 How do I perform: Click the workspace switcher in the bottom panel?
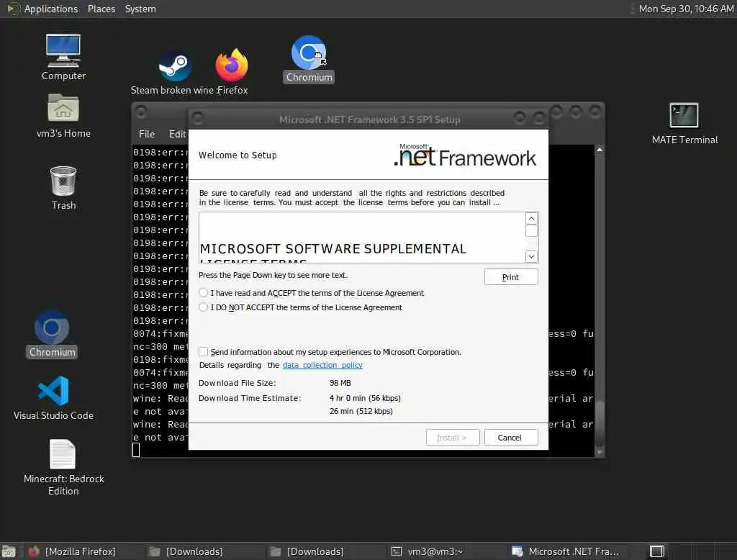click(x=656, y=551)
